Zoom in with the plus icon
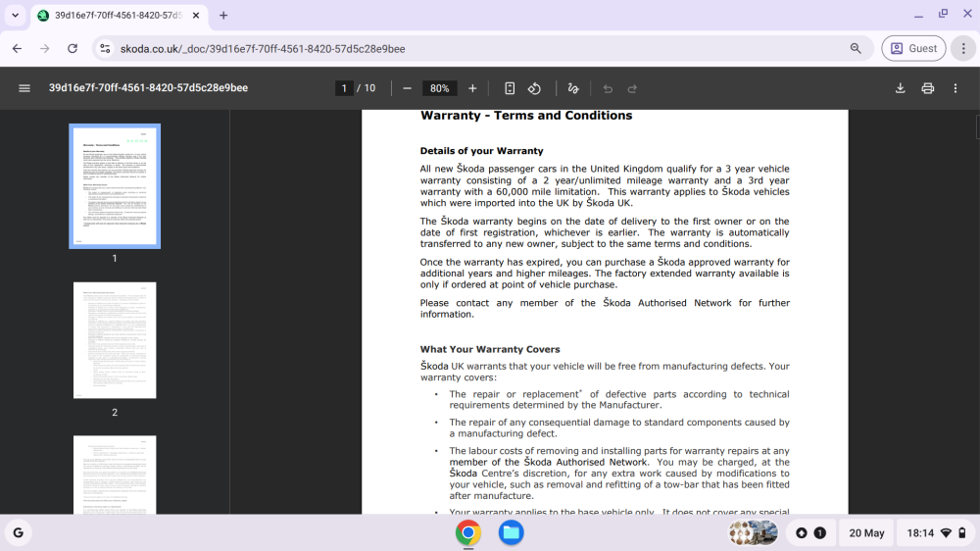Image resolution: width=980 pixels, height=551 pixels. tap(472, 89)
